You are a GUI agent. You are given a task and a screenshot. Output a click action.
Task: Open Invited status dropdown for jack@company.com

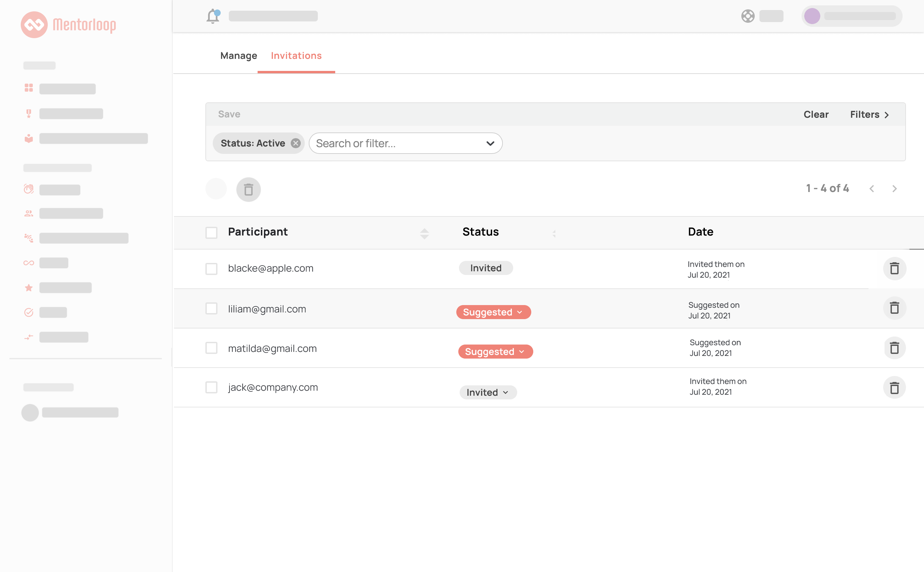click(488, 392)
